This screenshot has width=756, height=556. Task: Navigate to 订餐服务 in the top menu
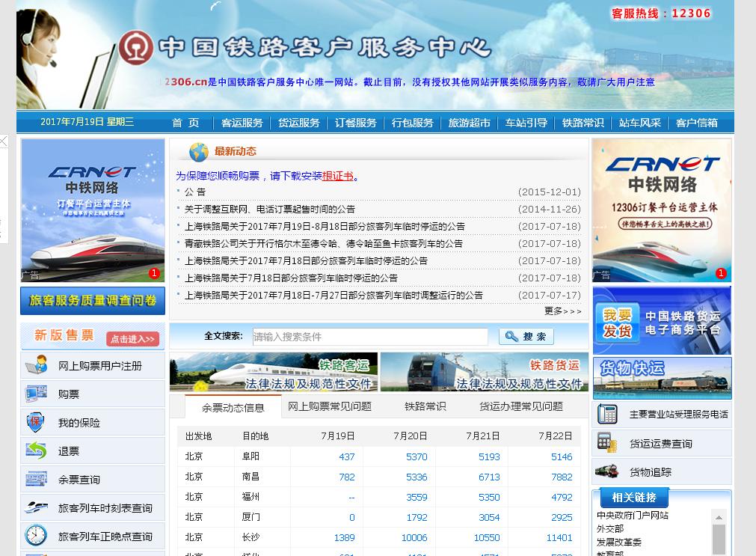(x=356, y=123)
